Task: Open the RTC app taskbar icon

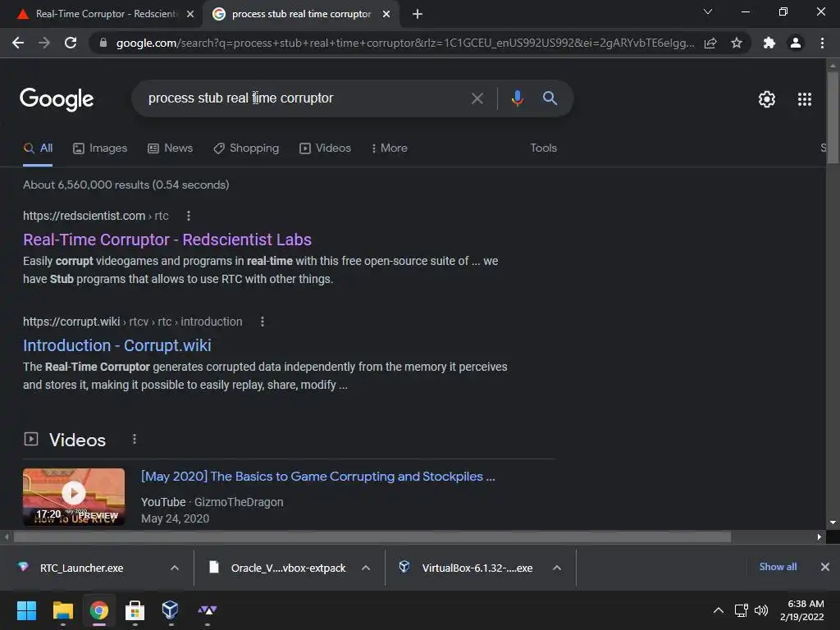Action: [208, 610]
